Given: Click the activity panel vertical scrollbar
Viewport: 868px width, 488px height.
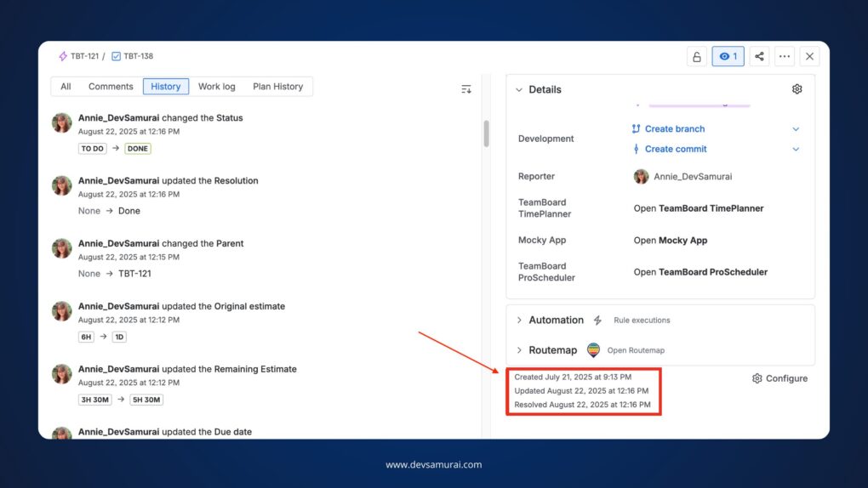Looking at the screenshot, I should 487,133.
